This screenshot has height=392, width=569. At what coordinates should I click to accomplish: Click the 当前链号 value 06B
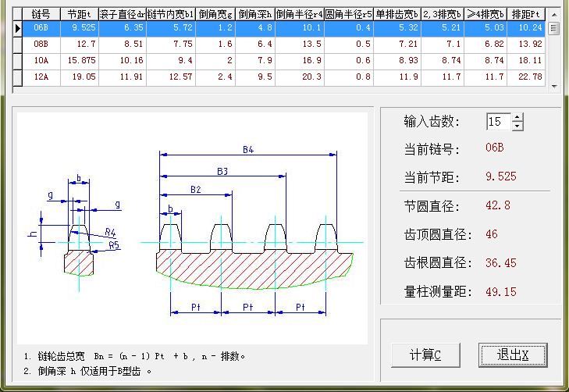click(x=495, y=148)
